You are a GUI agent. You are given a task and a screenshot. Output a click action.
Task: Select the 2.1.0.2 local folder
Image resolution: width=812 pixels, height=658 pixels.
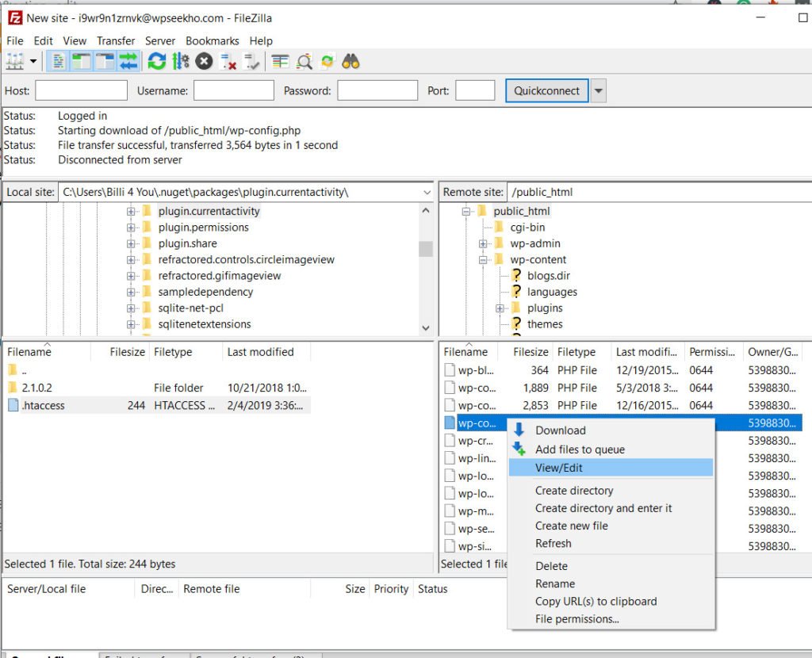158,388
